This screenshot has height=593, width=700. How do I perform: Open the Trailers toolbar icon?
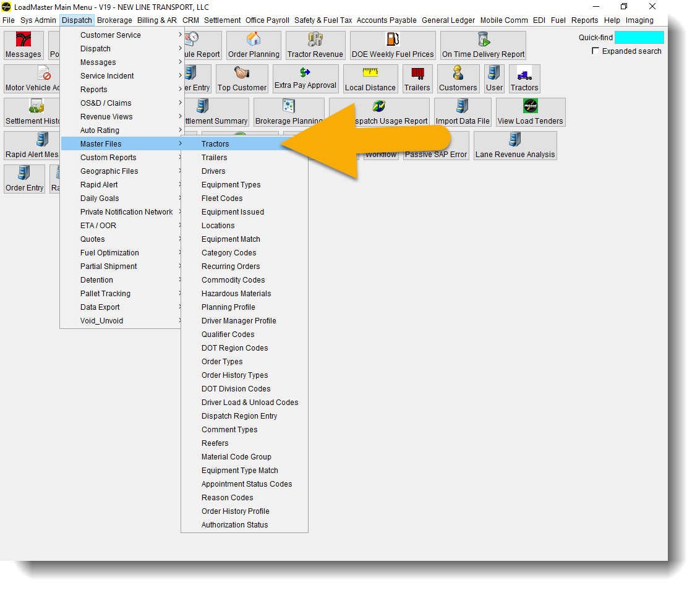pyautogui.click(x=417, y=79)
